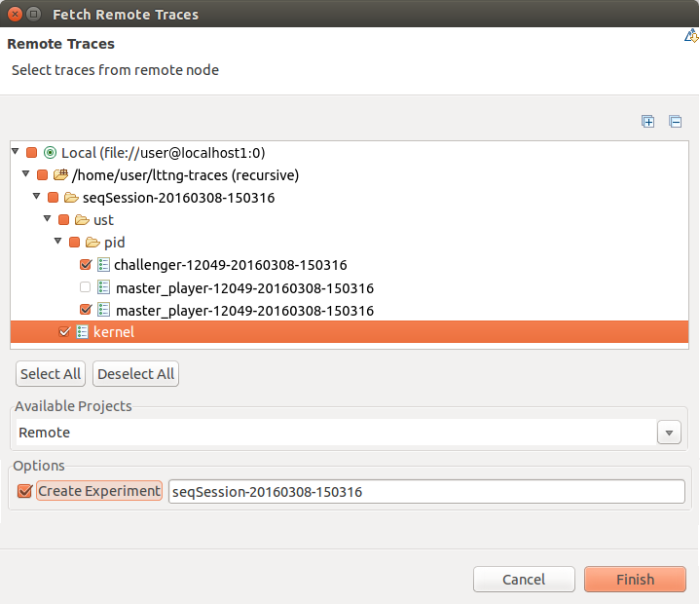Viewport: 700px width, 604px height.
Task: Click the kernel trace icon
Action: [x=82, y=332]
